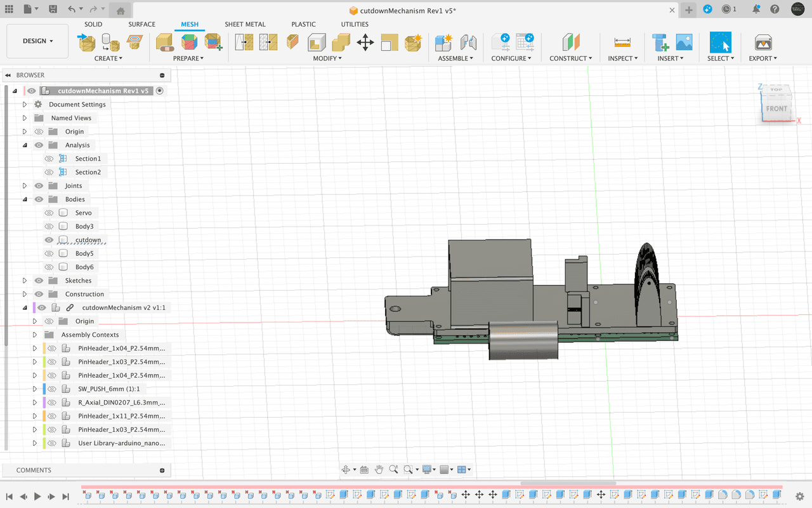
Task: Select the Measure tool in the Inspect group
Action: coord(622,43)
